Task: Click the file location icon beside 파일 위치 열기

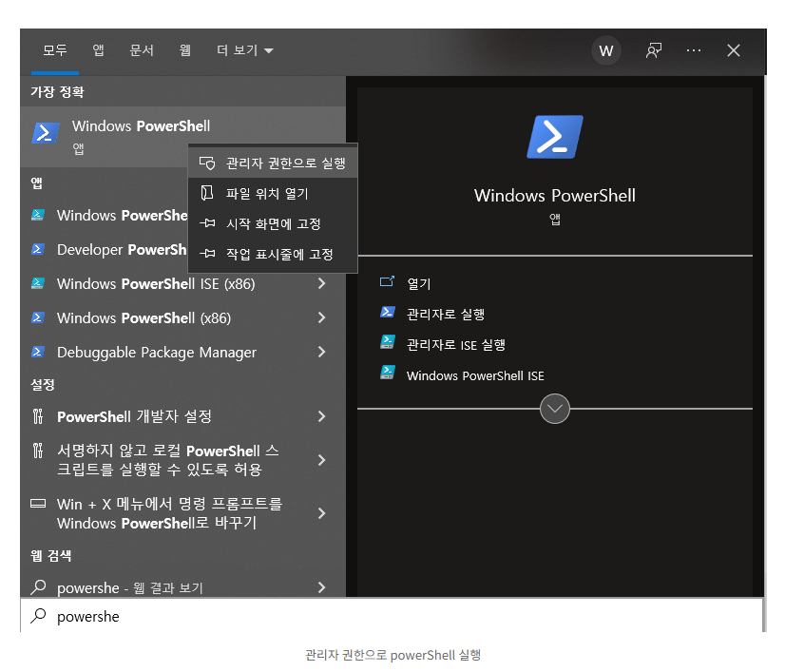Action: tap(207, 193)
